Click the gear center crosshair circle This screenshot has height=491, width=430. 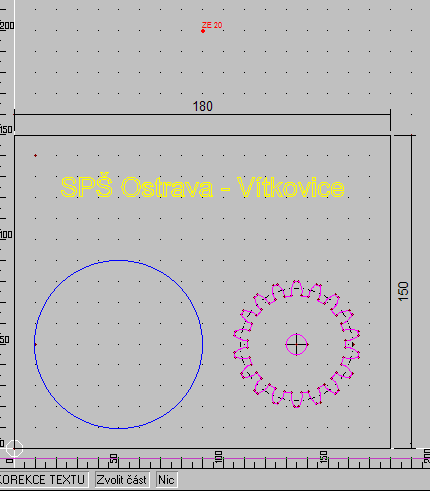coord(296,344)
